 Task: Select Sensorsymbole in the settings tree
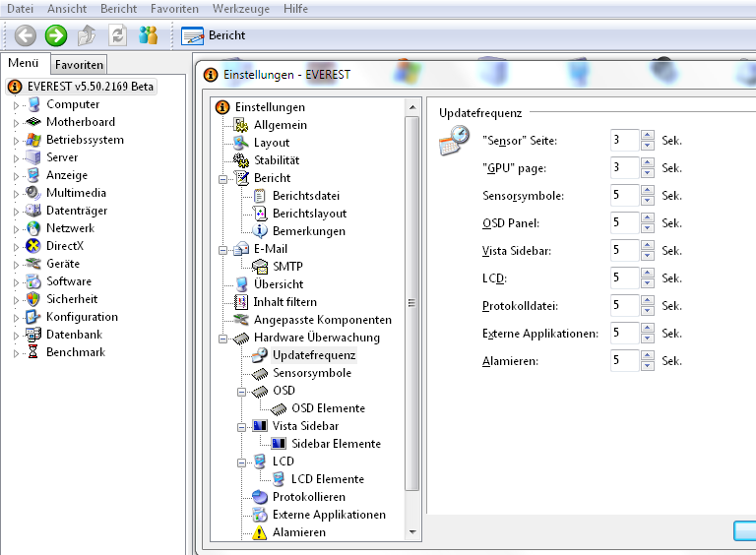click(x=312, y=373)
